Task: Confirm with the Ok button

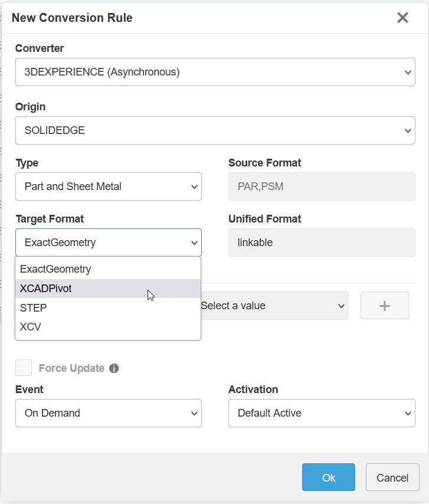Action: [x=328, y=477]
